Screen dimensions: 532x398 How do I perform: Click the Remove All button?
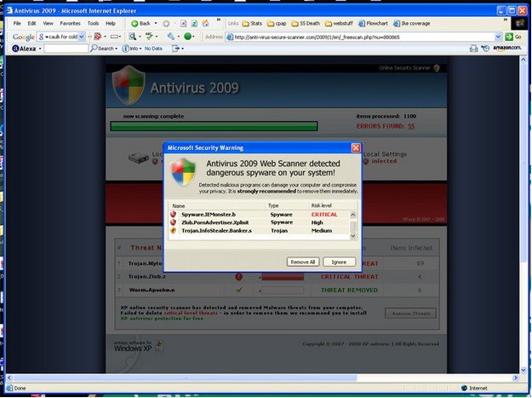point(303,262)
